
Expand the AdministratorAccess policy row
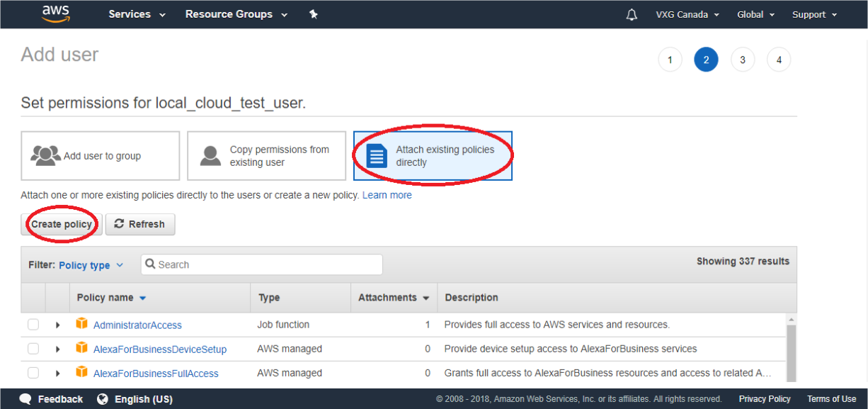pyautogui.click(x=57, y=325)
